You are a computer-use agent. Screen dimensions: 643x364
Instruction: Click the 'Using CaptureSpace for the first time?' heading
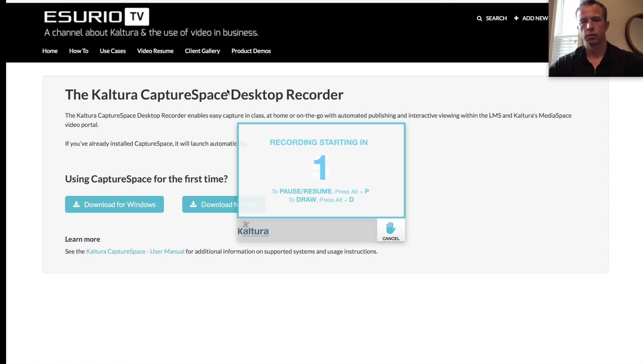click(146, 179)
